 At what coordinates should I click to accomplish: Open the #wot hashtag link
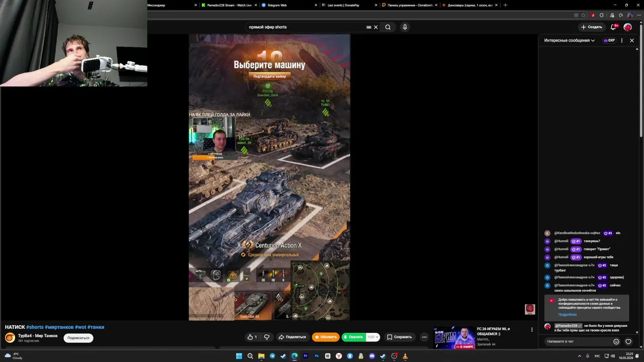(x=80, y=327)
